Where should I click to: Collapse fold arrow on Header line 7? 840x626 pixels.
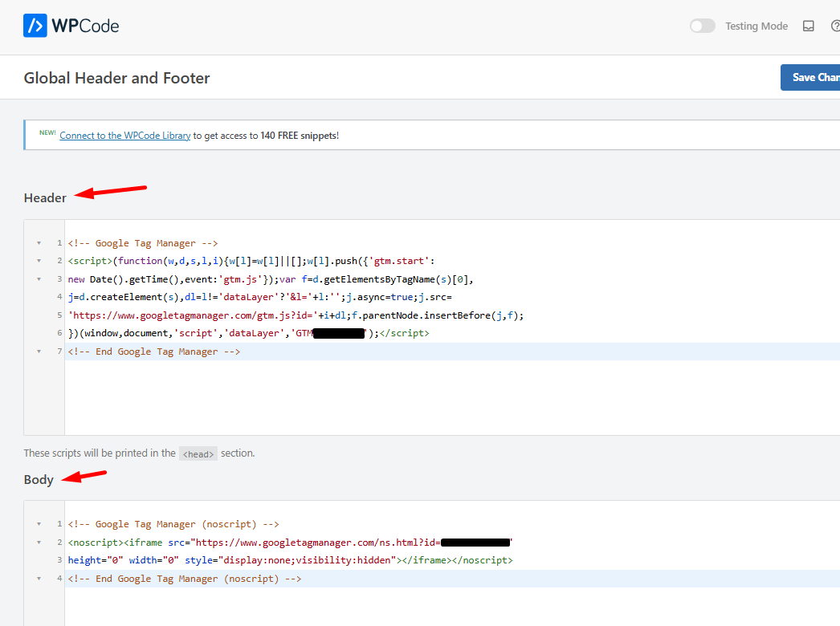click(x=39, y=352)
